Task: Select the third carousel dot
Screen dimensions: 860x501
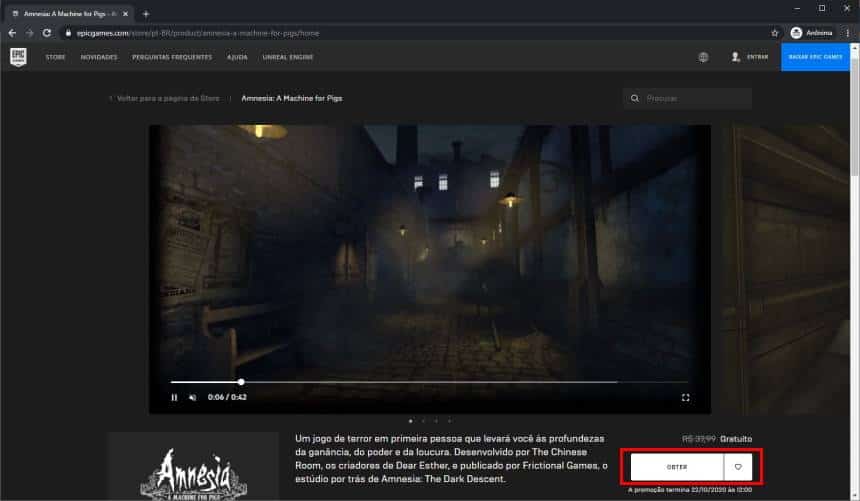Action: point(436,421)
